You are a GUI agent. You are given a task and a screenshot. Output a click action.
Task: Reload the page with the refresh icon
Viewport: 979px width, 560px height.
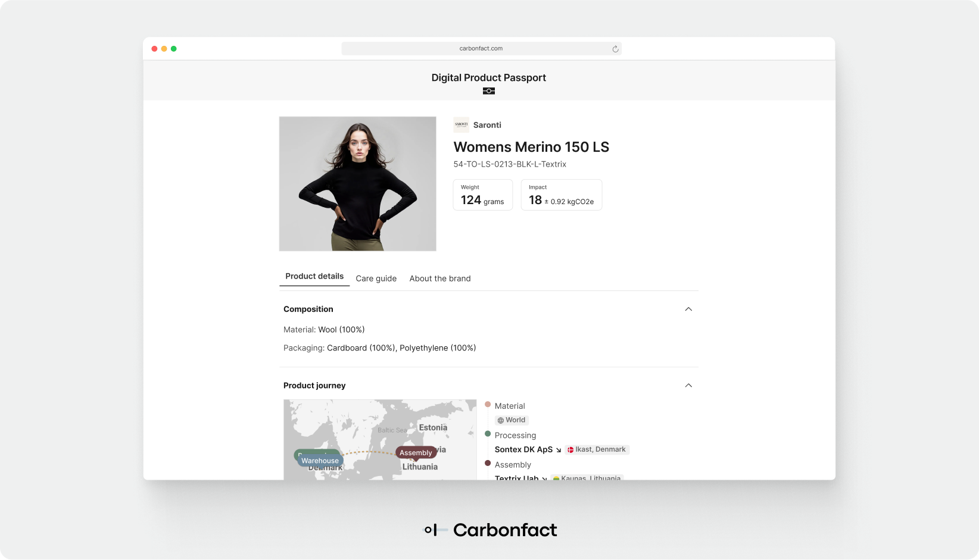[615, 49]
